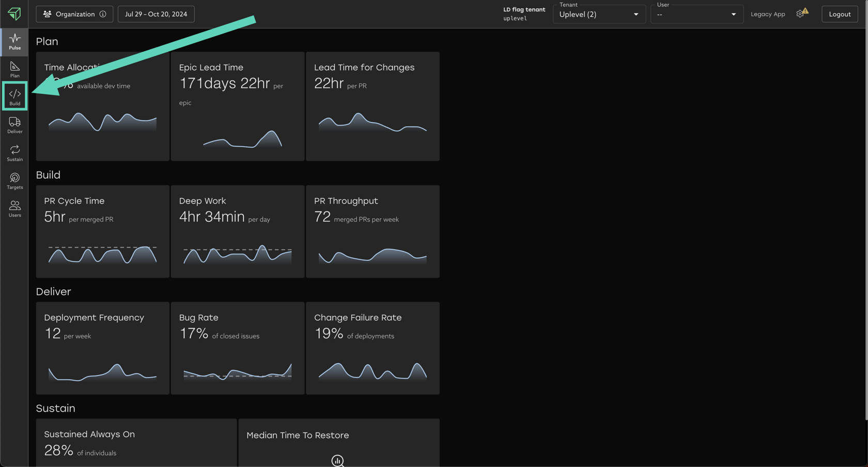Open the Plan sidebar icon
The image size is (868, 467).
click(x=14, y=69)
